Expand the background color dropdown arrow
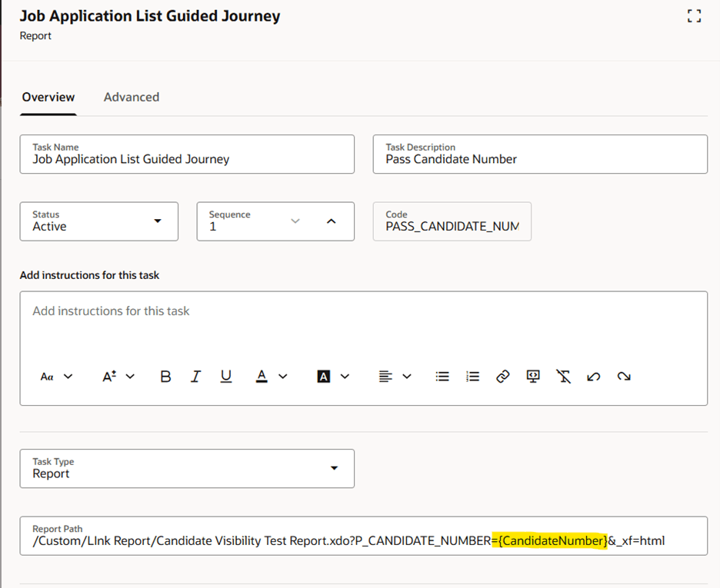 (345, 377)
